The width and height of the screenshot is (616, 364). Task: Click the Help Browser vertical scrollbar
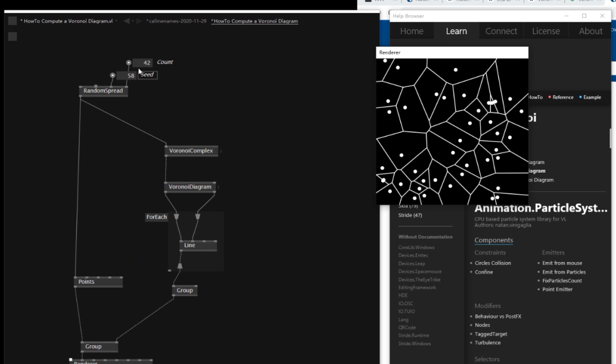610,138
